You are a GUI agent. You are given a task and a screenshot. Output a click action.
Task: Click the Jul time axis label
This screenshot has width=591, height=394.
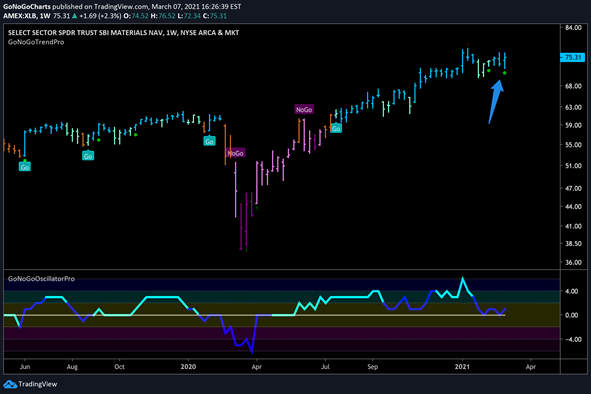click(x=325, y=367)
